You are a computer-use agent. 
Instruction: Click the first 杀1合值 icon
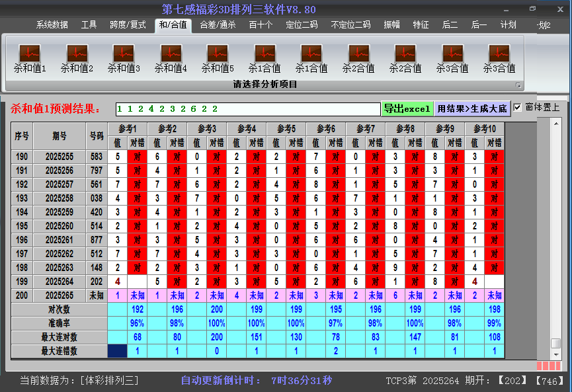(x=264, y=56)
